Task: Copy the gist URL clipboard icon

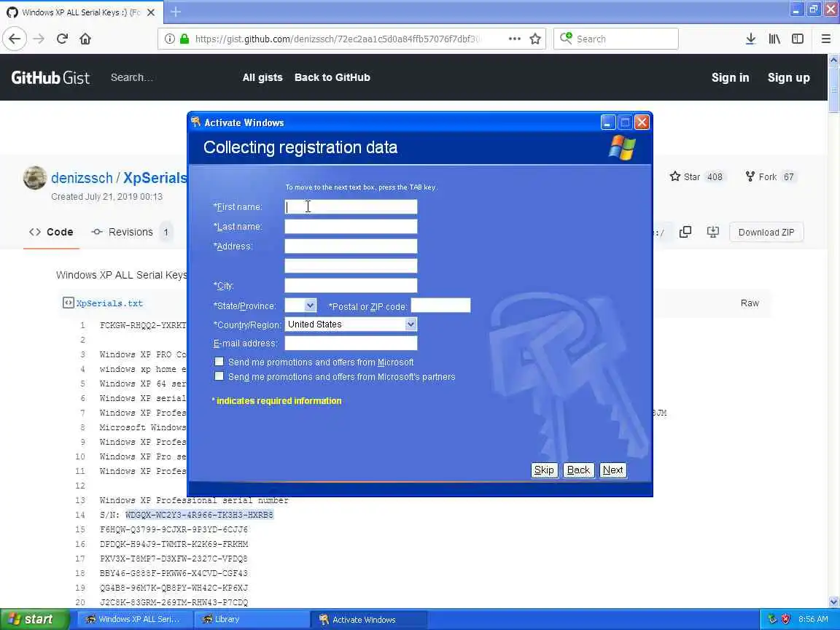Action: pyautogui.click(x=685, y=232)
